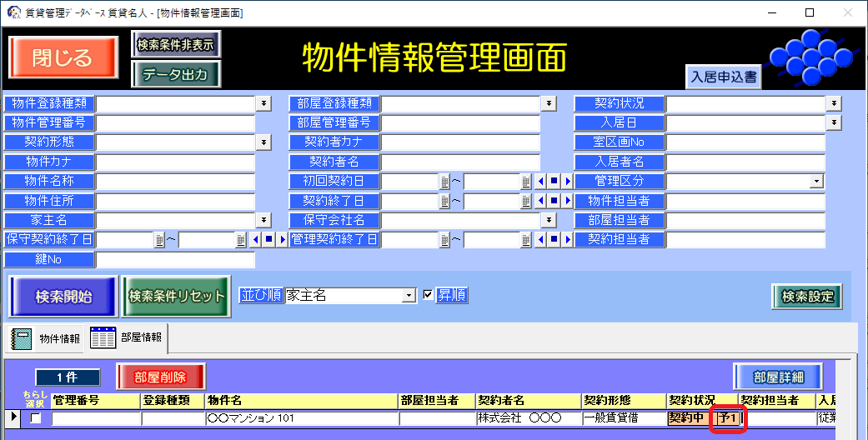Toggle the 昇順 ascending checkbox

[x=429, y=295]
